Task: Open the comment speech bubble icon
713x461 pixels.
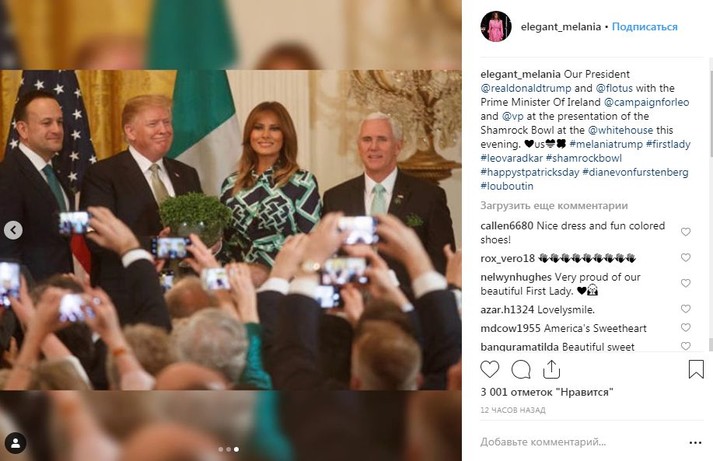Action: tap(521, 369)
